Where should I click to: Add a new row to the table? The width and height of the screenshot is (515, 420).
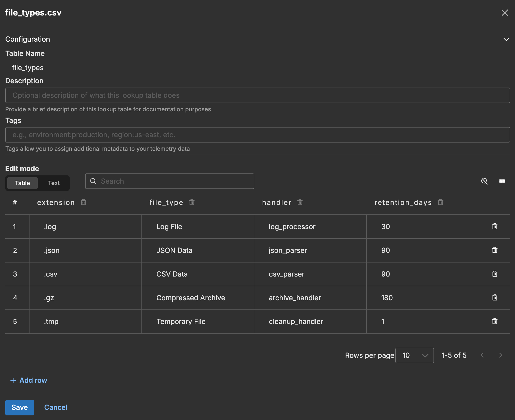[29, 380]
